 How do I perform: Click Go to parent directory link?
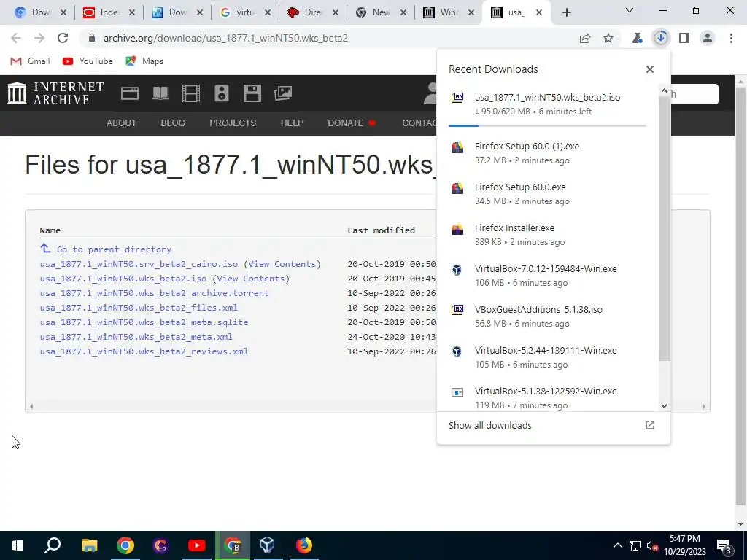pyautogui.click(x=114, y=249)
